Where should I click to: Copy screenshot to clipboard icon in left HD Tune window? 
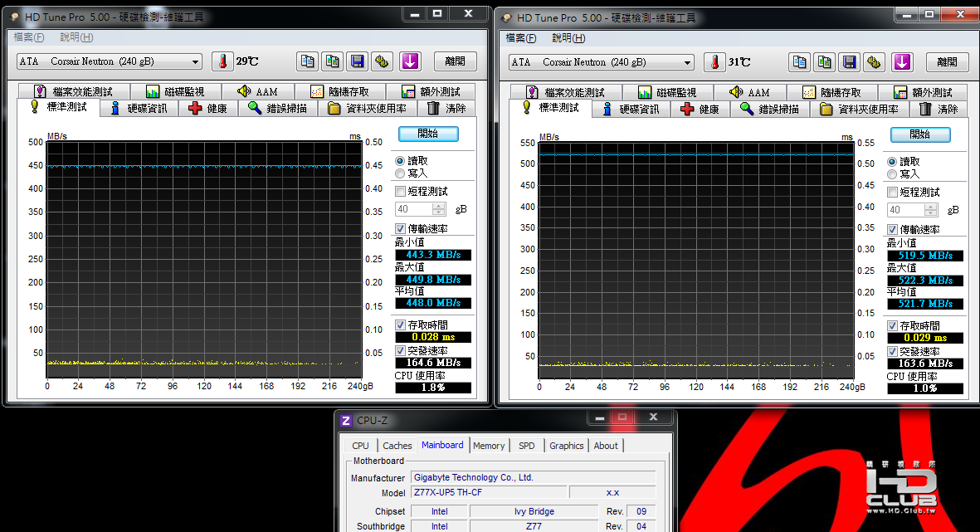tap(333, 61)
